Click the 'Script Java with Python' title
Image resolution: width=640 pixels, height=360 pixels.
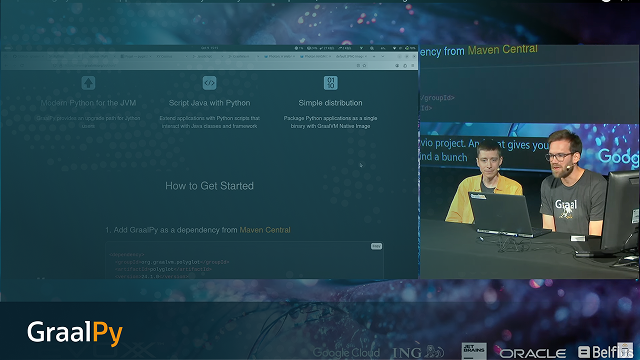pos(209,103)
